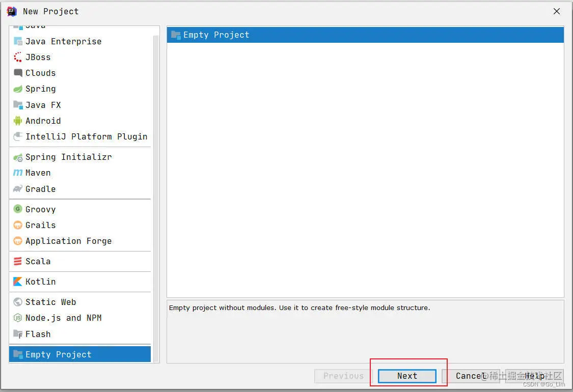Click the Java FX folder icon
The width and height of the screenshot is (573, 392).
tap(17, 105)
